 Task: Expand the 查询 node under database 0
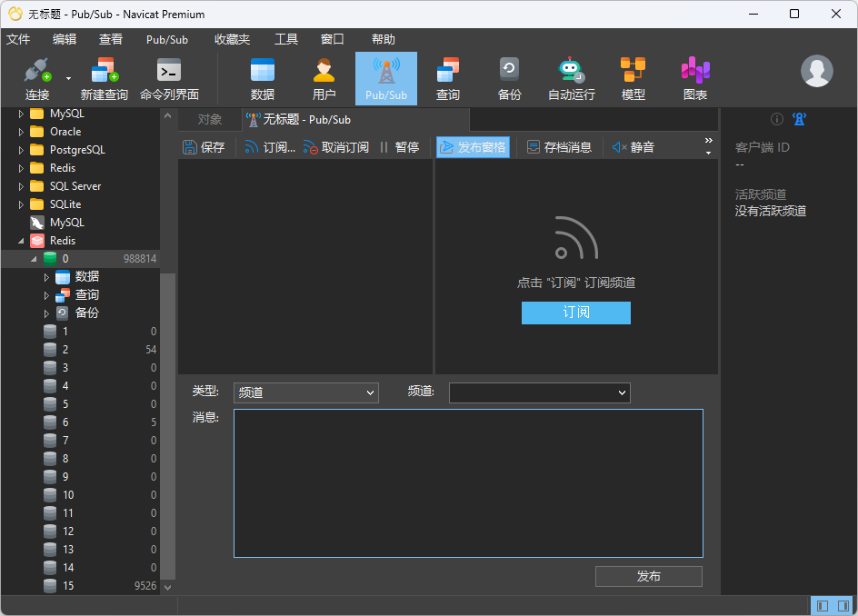click(46, 295)
